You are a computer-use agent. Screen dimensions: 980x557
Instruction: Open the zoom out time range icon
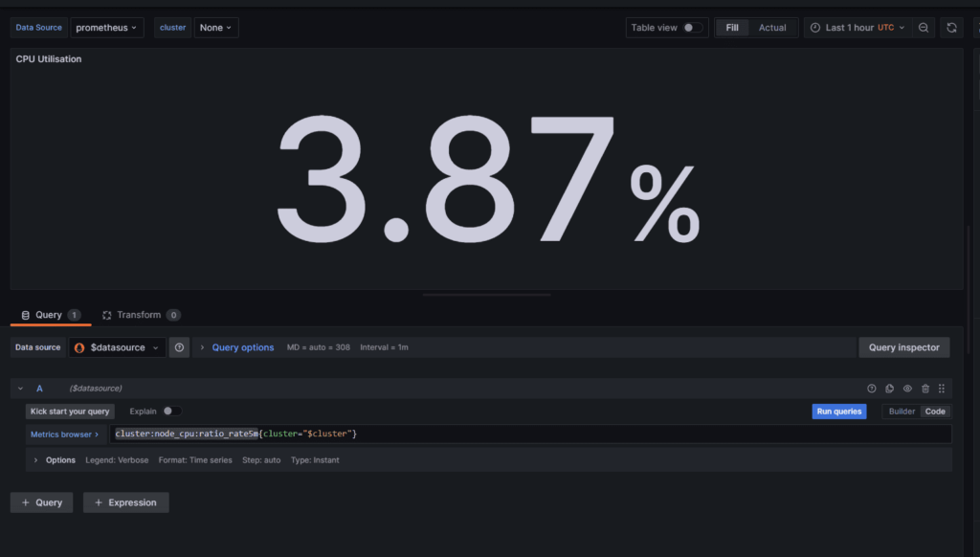pos(924,28)
